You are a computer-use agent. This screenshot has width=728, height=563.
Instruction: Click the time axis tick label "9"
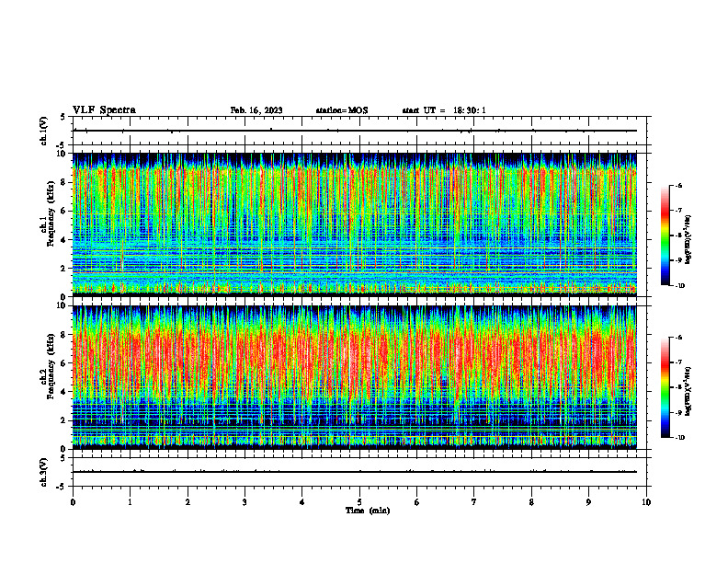pos(588,502)
